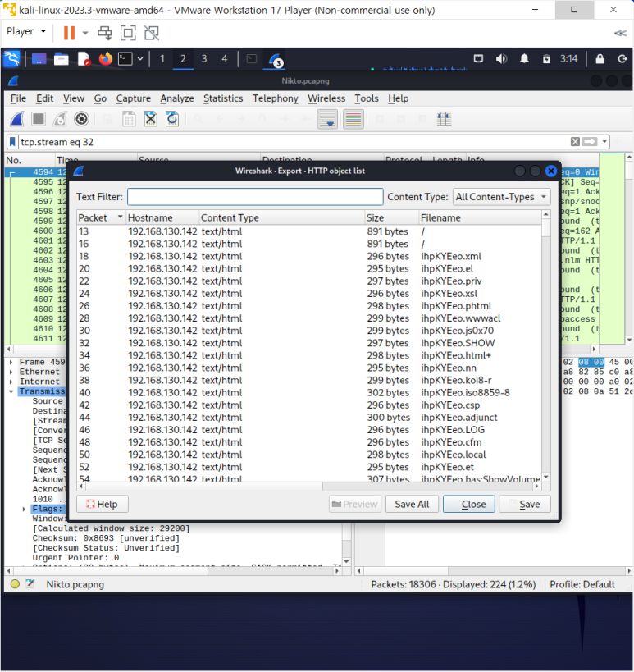634x672 pixels.
Task: Open the VMware Player menu dropdown
Action: 25,32
